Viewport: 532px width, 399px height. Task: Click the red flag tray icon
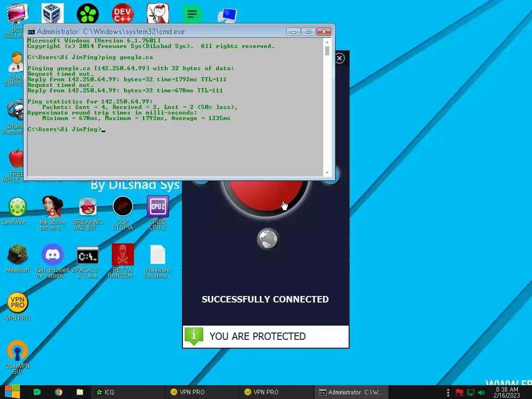(x=459, y=393)
